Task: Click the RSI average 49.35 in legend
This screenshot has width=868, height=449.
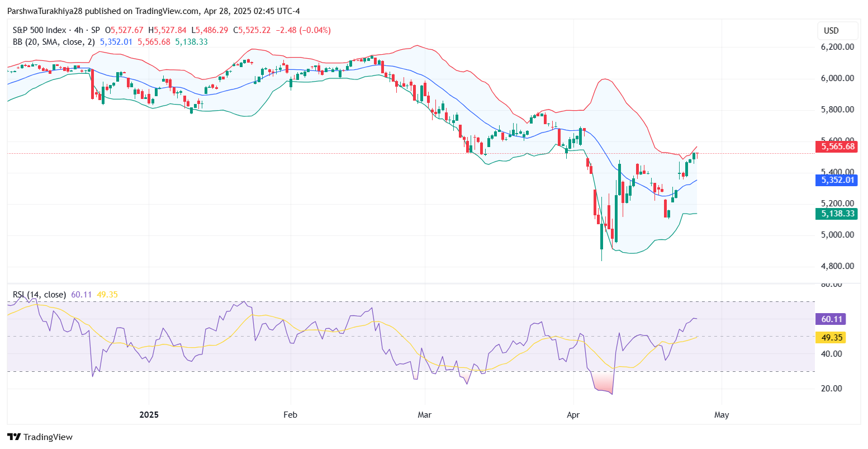Action: (107, 295)
